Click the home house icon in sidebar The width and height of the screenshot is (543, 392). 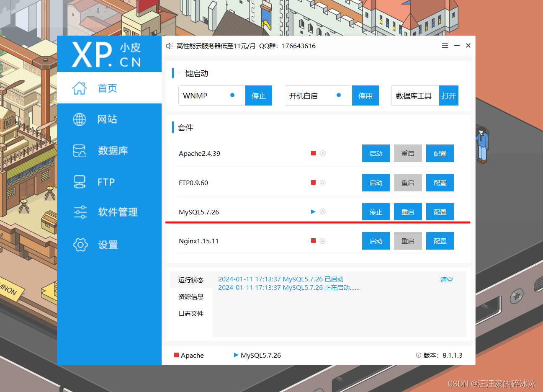tap(79, 88)
